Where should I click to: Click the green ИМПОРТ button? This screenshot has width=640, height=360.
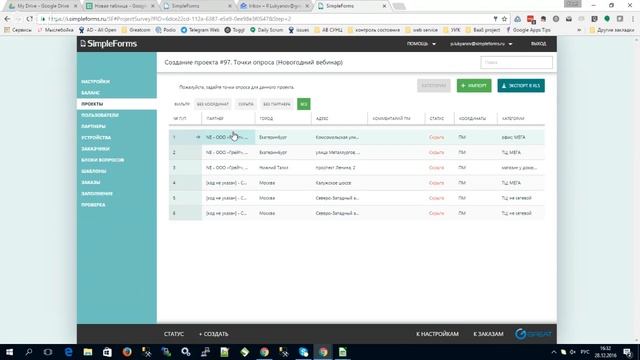pyautogui.click(x=474, y=86)
